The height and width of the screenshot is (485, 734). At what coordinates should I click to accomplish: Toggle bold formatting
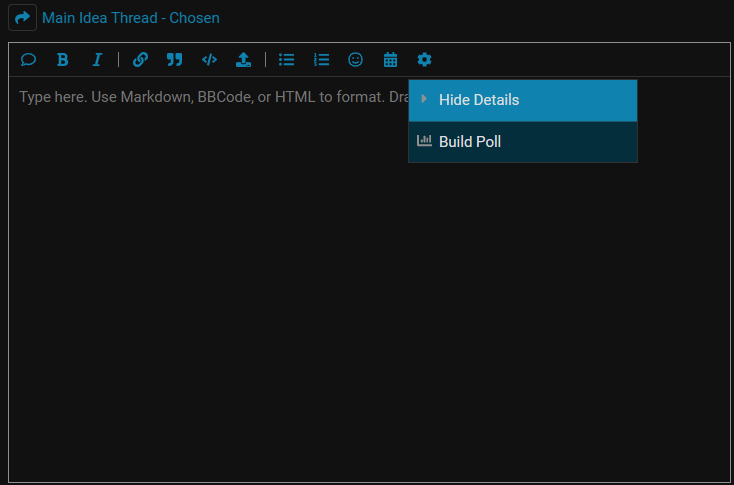pos(62,60)
